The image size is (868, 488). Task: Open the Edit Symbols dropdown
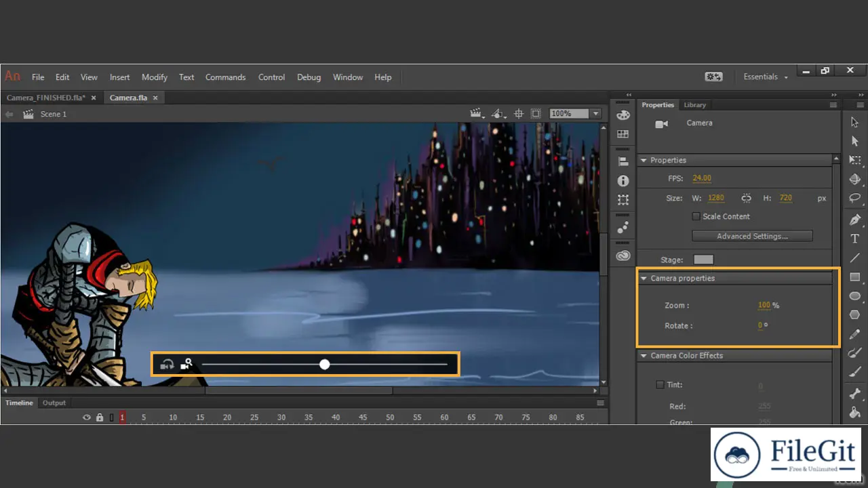pyautogui.click(x=499, y=114)
